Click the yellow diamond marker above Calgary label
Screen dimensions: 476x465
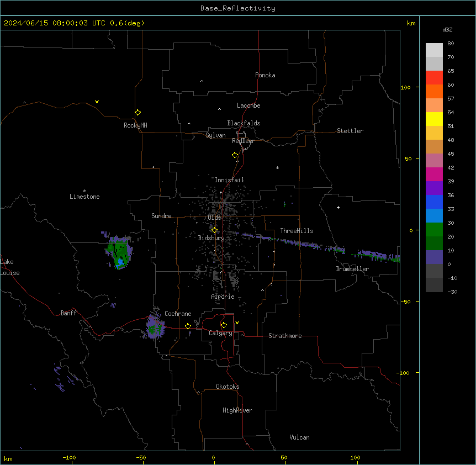pos(224,325)
